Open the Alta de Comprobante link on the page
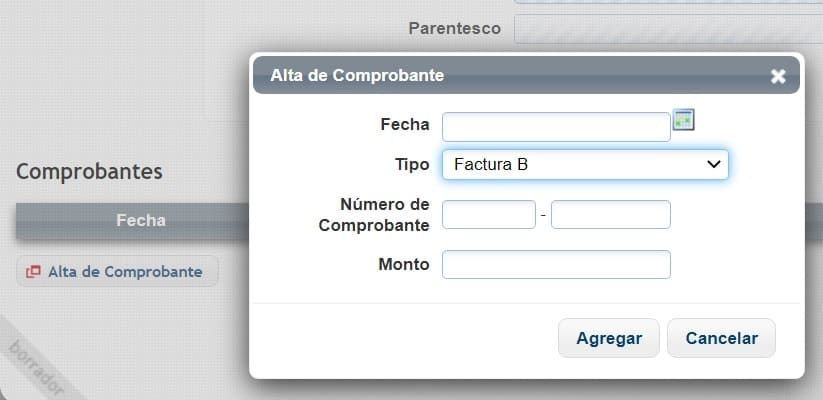 tap(125, 272)
